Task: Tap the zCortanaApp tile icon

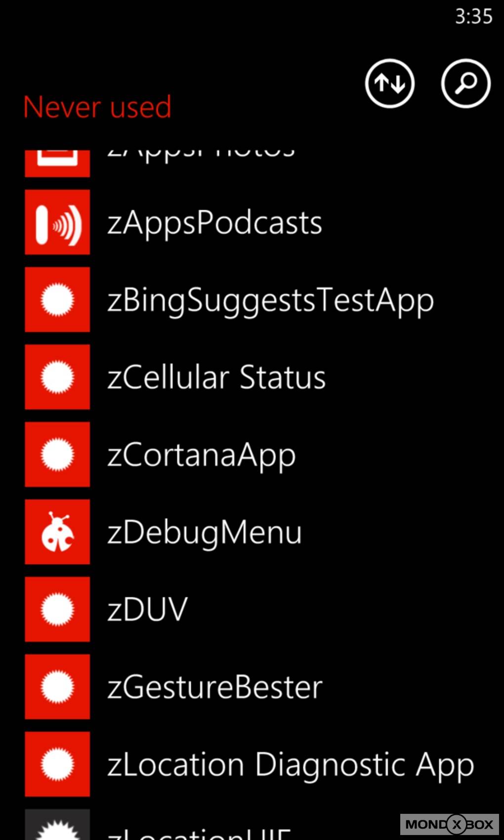Action: point(57,454)
